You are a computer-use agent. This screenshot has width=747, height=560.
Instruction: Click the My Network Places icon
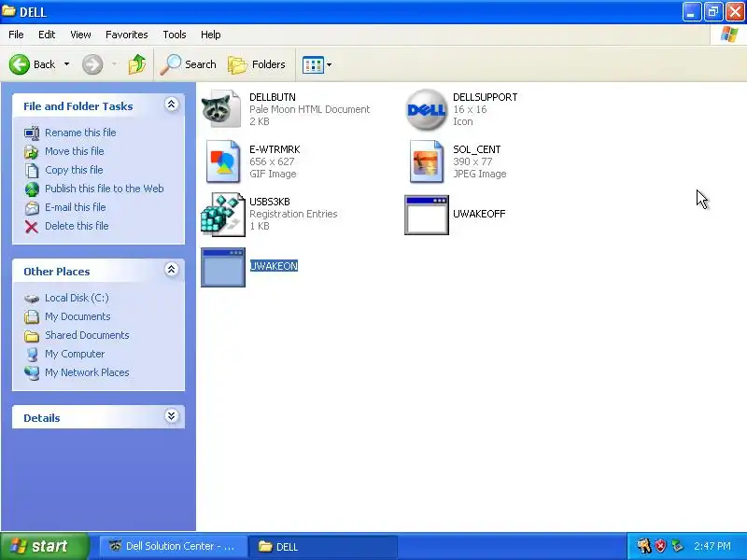pyautogui.click(x=32, y=372)
